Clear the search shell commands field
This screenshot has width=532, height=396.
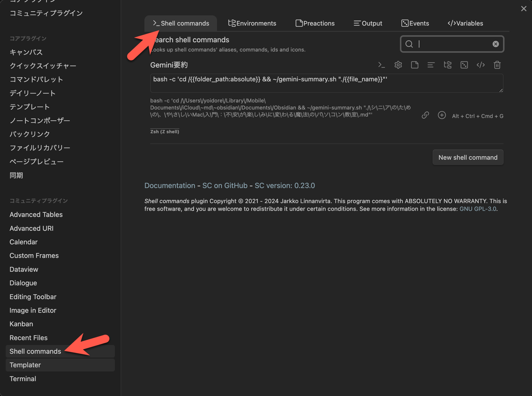(496, 44)
